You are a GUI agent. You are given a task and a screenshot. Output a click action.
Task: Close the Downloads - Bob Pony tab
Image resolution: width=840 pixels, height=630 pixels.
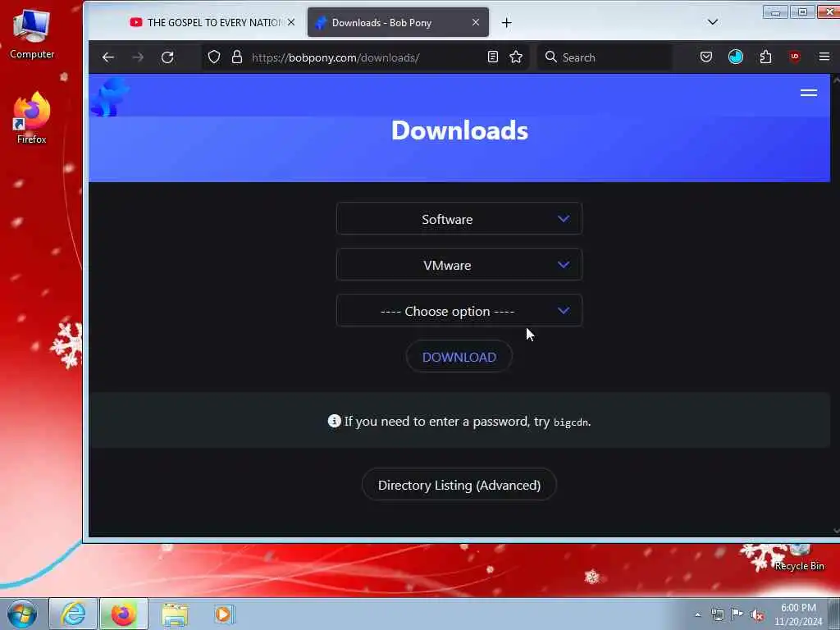tap(475, 22)
